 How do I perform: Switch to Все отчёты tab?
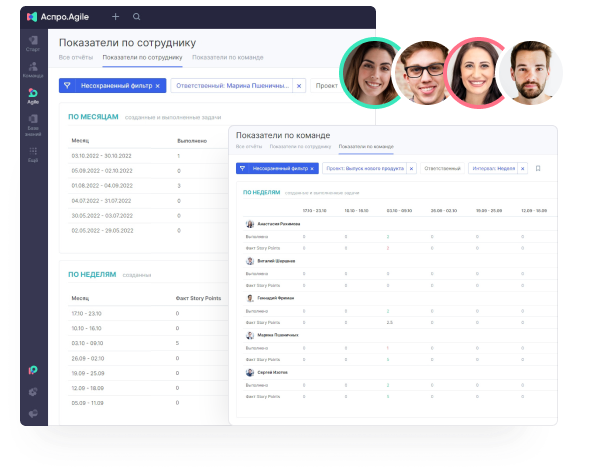76,57
